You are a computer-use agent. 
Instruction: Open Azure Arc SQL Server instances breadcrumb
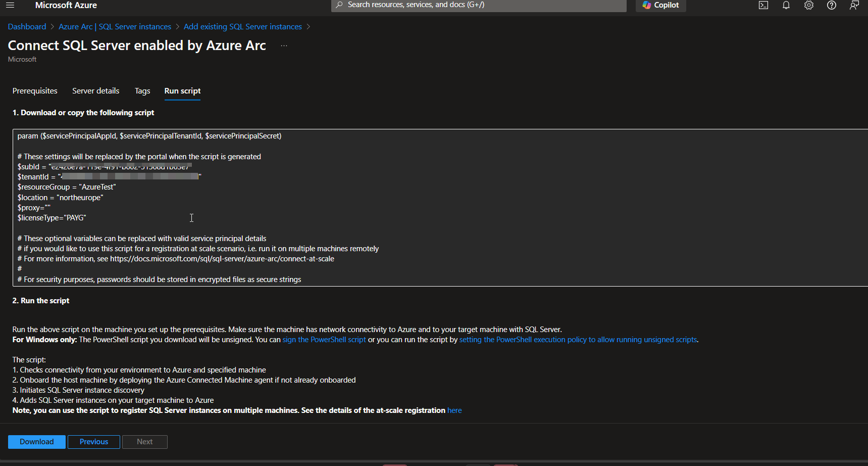pyautogui.click(x=115, y=27)
